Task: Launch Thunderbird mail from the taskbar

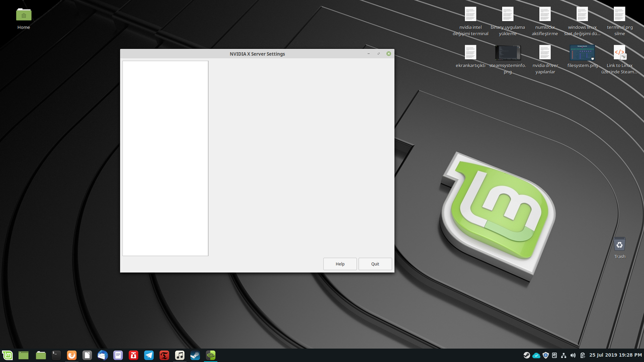Action: [x=103, y=355]
